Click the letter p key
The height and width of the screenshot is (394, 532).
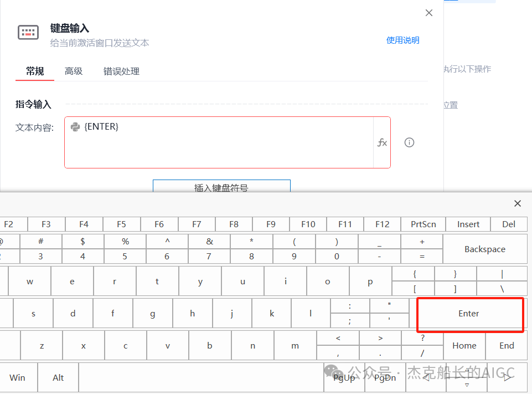pyautogui.click(x=370, y=282)
